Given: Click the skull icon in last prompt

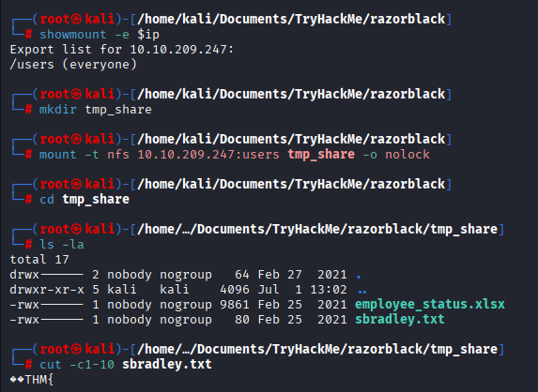Looking at the screenshot, I should tap(76, 349).
